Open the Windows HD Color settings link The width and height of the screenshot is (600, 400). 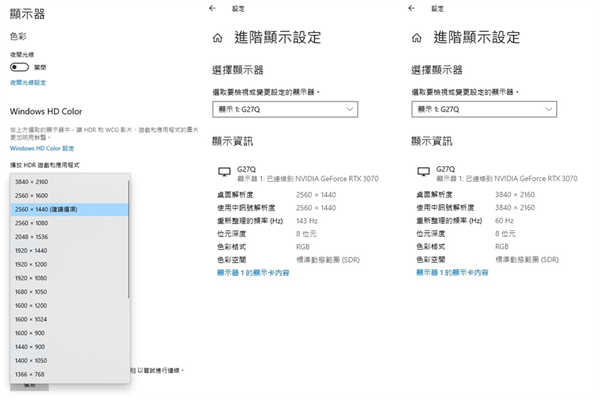tap(42, 149)
